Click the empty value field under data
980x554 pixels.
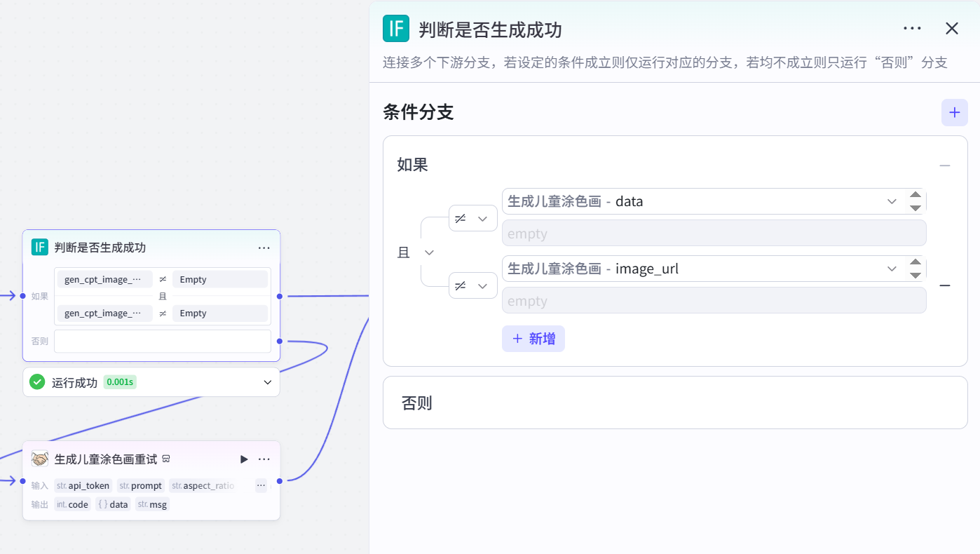[x=714, y=234]
